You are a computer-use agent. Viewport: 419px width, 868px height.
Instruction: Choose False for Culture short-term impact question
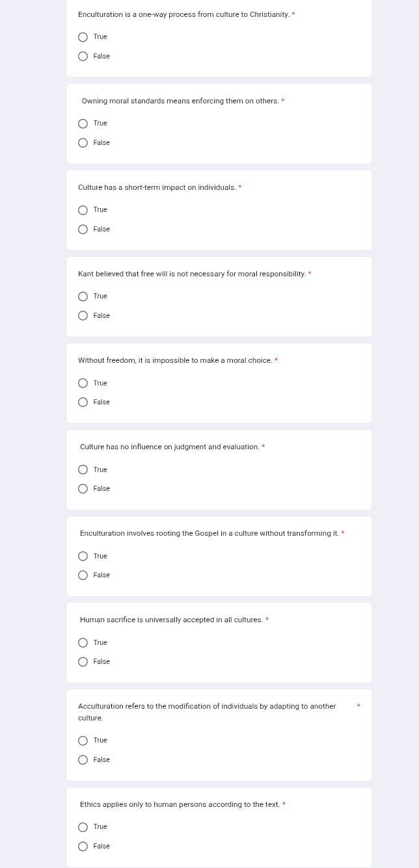pyautogui.click(x=83, y=230)
